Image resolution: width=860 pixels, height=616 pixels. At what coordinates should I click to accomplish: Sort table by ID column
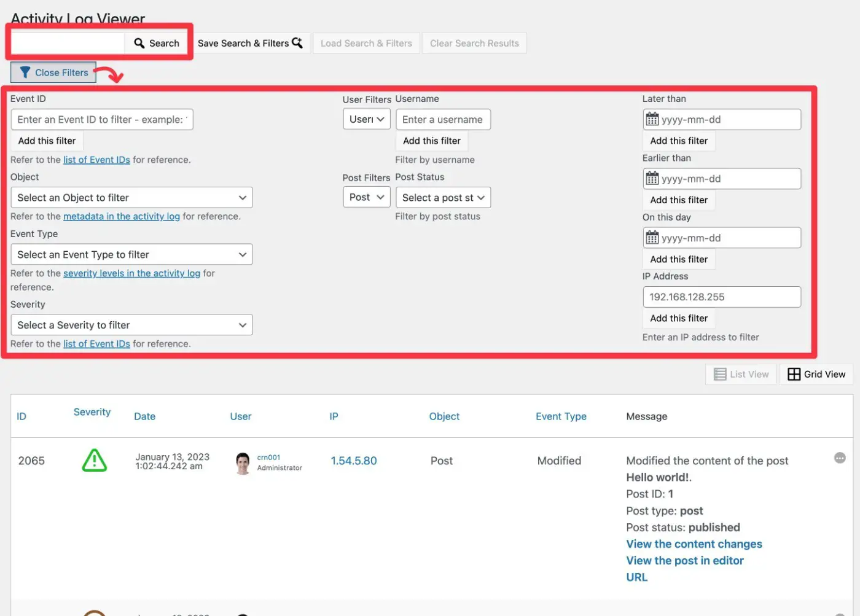21,416
